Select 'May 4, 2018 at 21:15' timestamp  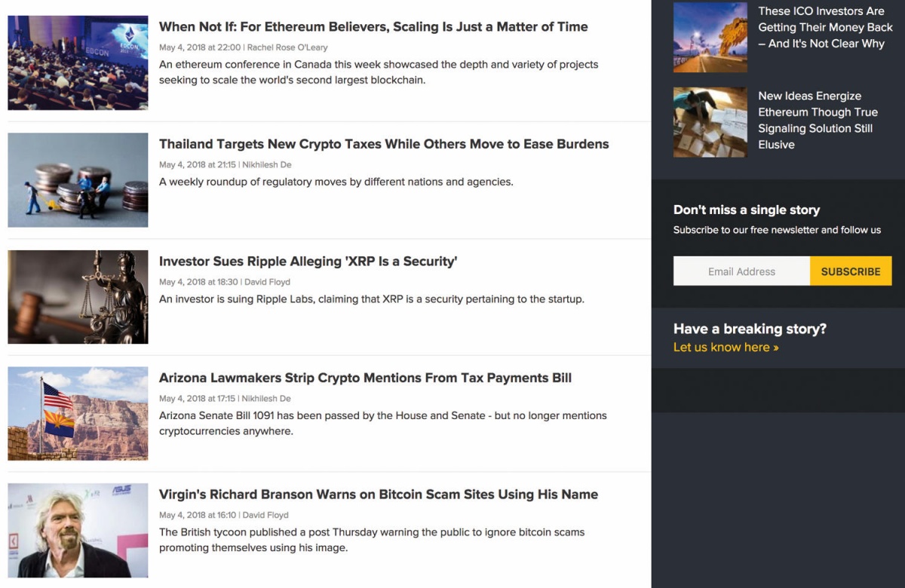click(198, 164)
